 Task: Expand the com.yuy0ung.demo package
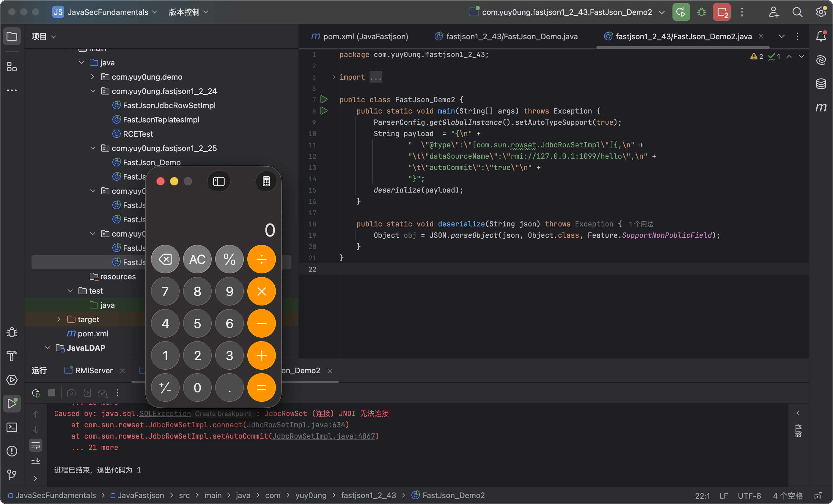(93, 77)
